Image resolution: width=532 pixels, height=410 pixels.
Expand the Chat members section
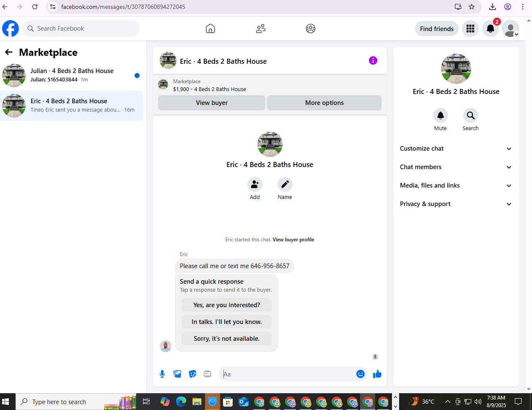click(456, 167)
